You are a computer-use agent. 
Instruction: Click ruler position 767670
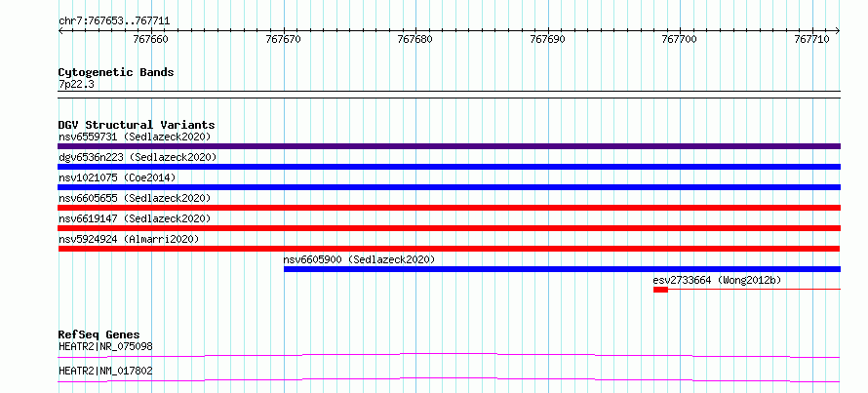pyautogui.click(x=284, y=39)
